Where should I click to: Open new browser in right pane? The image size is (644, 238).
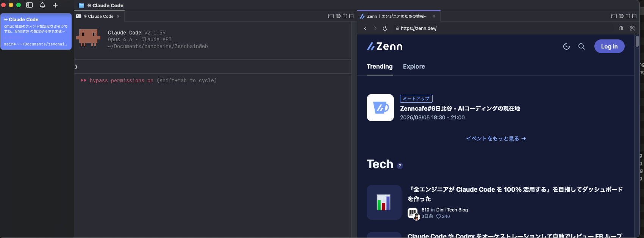click(621, 16)
